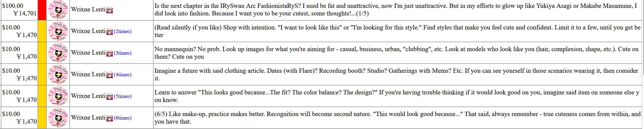Click the ¥14,701 amount cell
Viewport: 644px width, 129px height.
point(25,13)
